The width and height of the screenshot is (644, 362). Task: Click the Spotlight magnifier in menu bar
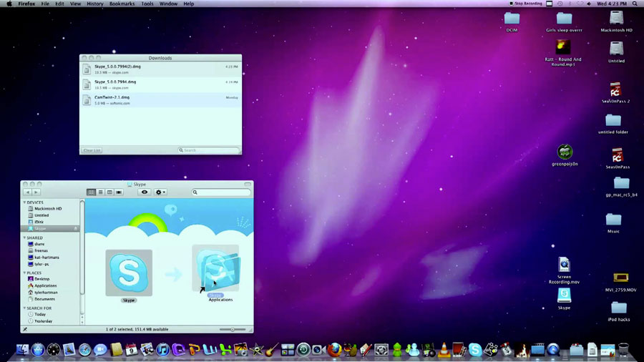[635, 4]
